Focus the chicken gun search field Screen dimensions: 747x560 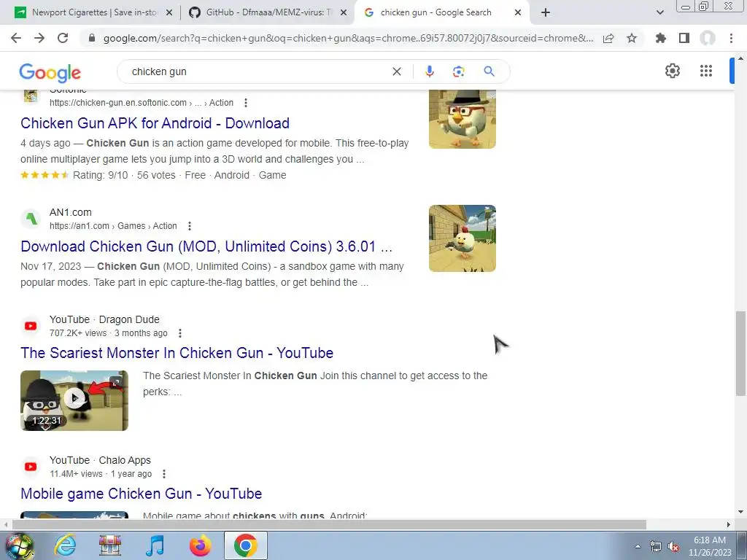pyautogui.click(x=258, y=71)
